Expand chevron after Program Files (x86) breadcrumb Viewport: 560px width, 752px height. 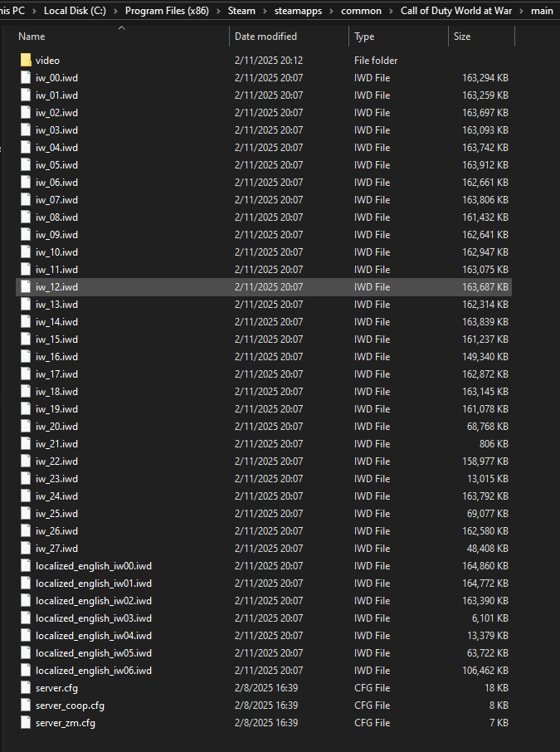click(x=219, y=11)
